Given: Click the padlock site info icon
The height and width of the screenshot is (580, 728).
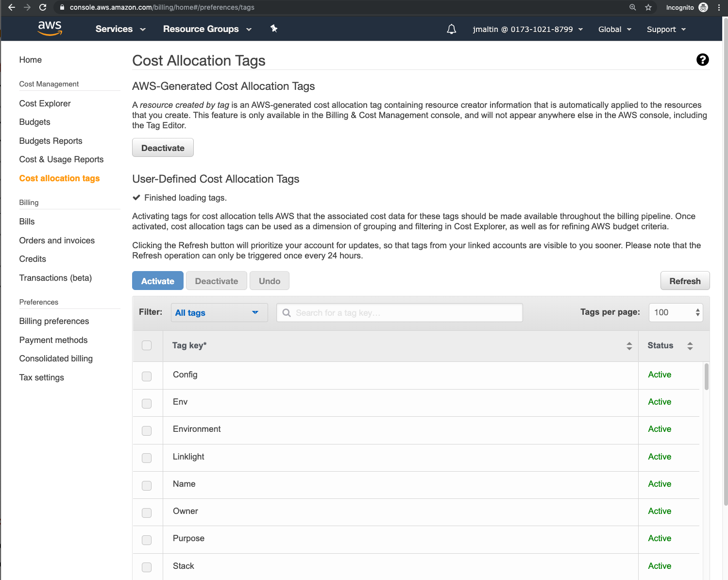Looking at the screenshot, I should pyautogui.click(x=62, y=7).
